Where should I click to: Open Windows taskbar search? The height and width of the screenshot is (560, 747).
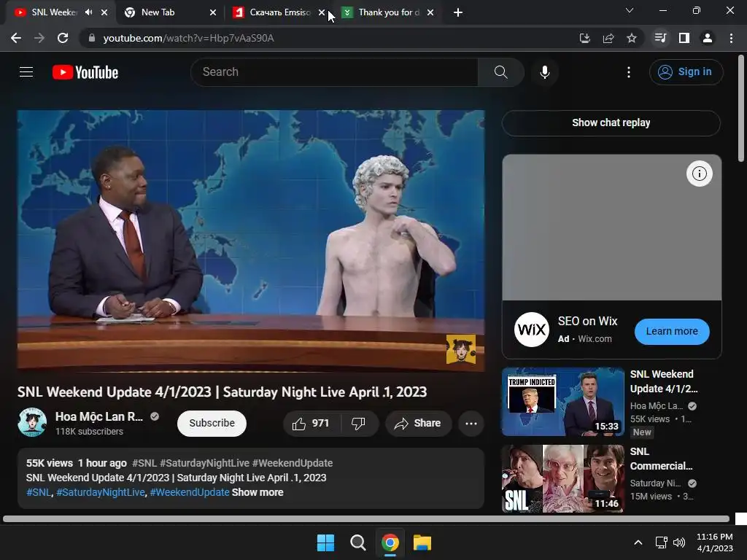click(357, 542)
